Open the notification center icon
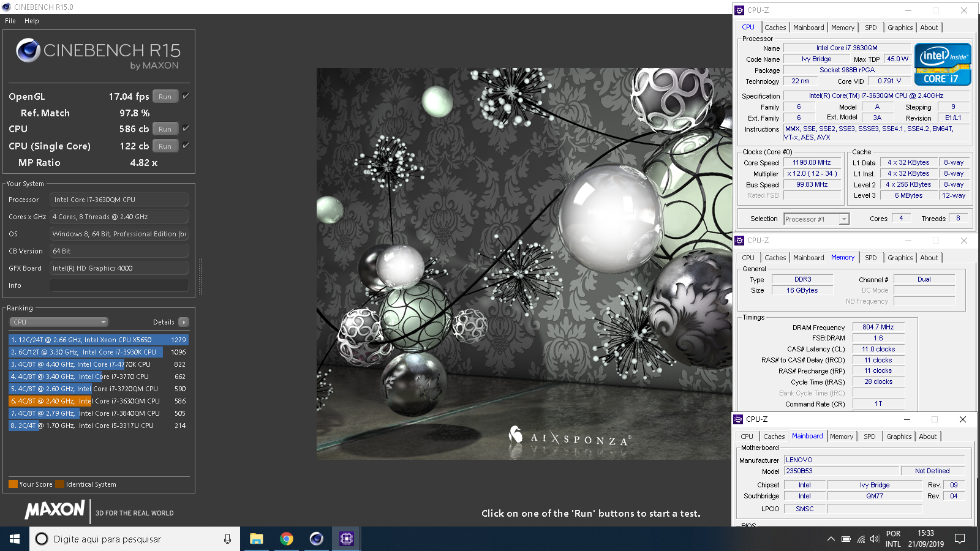 pos(960,539)
